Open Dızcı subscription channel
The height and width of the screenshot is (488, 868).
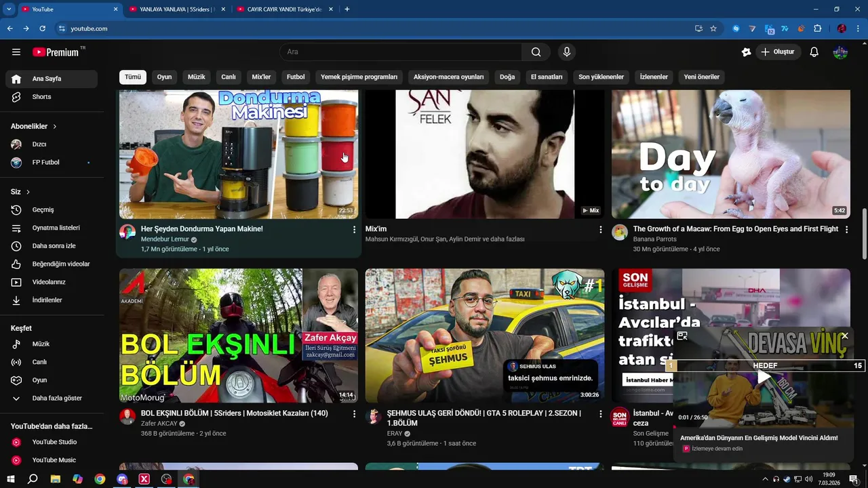coord(52,144)
